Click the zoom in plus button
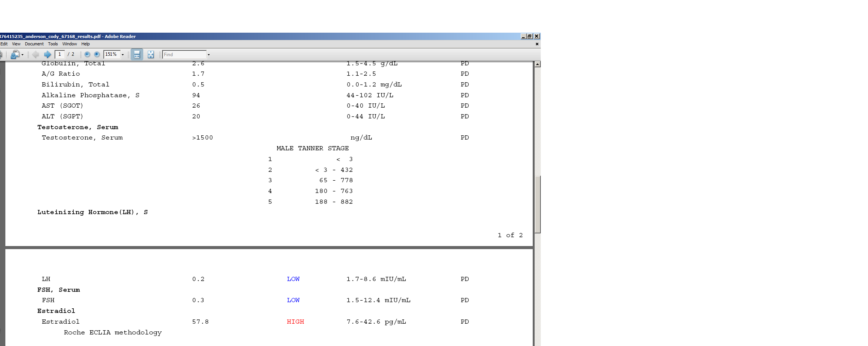This screenshot has height=346, width=868. (x=97, y=55)
